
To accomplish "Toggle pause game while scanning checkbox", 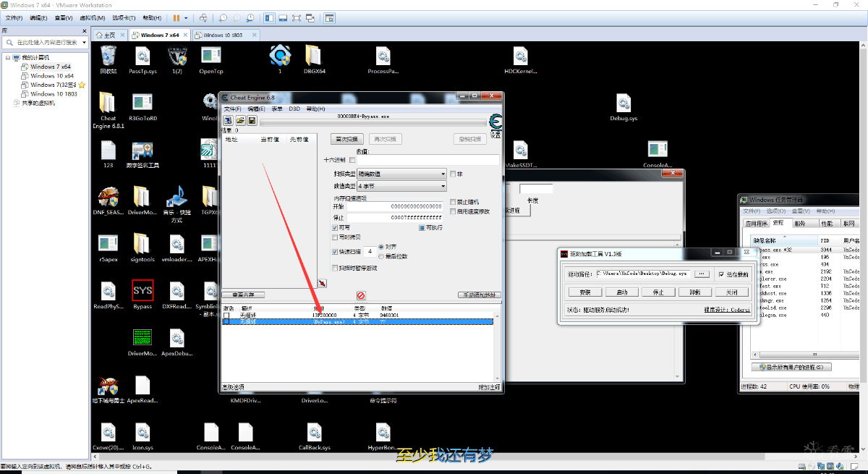I will point(335,268).
